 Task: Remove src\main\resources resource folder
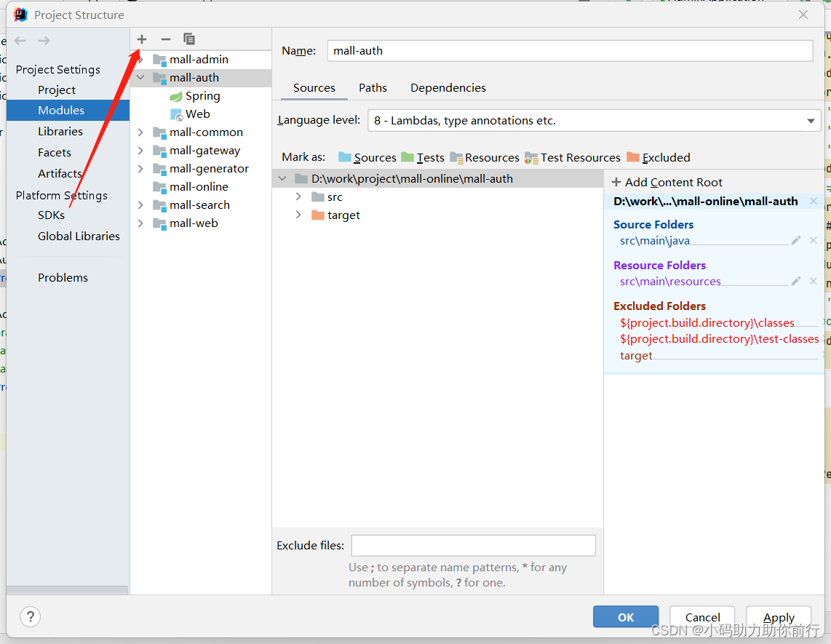[814, 281]
